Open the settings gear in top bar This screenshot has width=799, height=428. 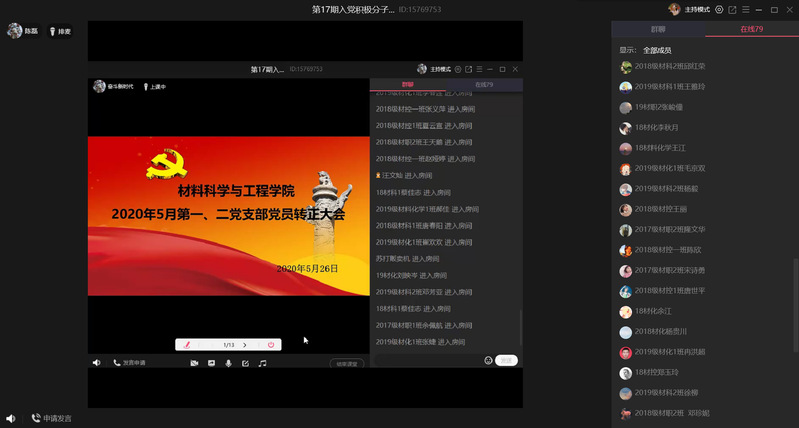[x=719, y=9]
